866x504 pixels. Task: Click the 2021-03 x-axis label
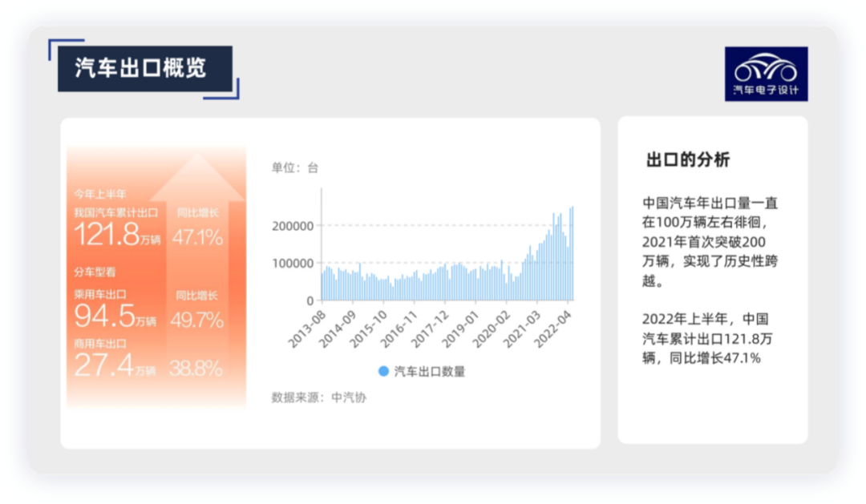pos(521,329)
